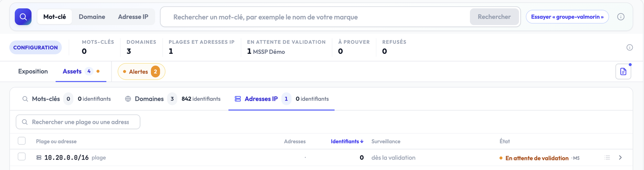The height and width of the screenshot is (170, 644).
Task: Click the range icon before 10.20.0.0/16
Action: 39,158
